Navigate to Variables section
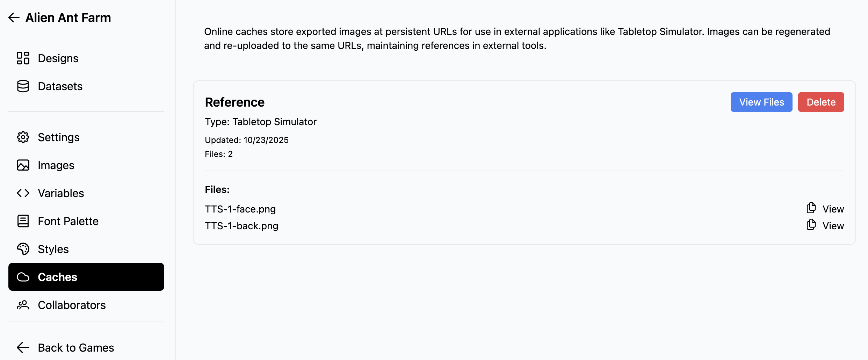 tap(61, 193)
